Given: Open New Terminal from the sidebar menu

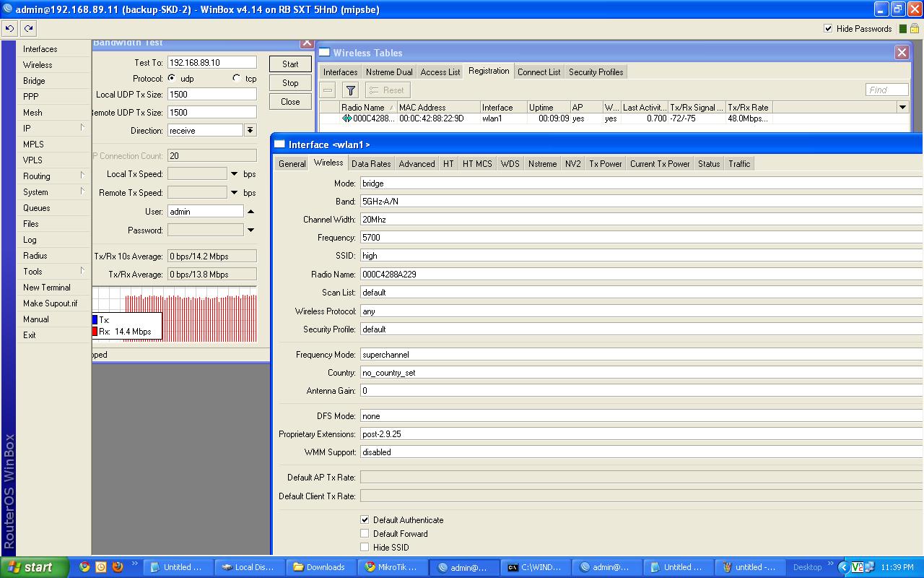Looking at the screenshot, I should [47, 288].
